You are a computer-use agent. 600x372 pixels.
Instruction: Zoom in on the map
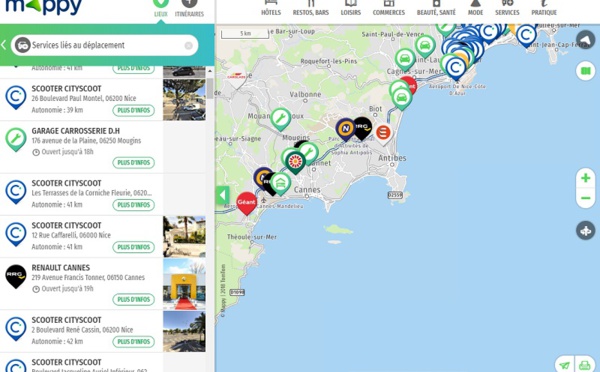[x=585, y=178]
